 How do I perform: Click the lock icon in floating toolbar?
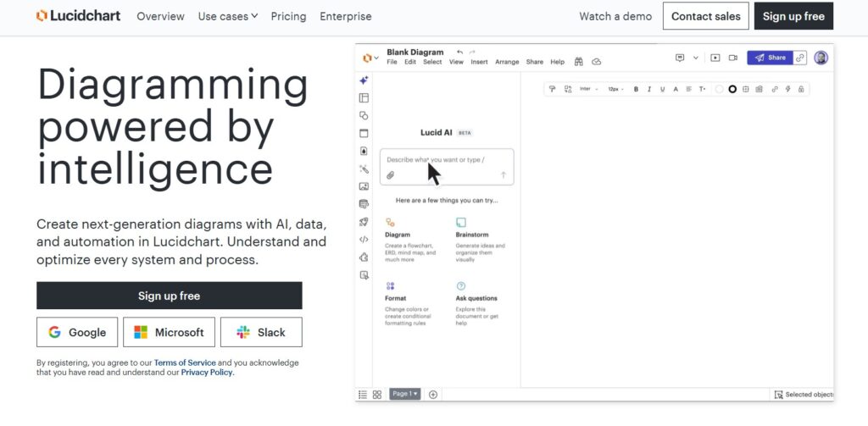tap(800, 89)
